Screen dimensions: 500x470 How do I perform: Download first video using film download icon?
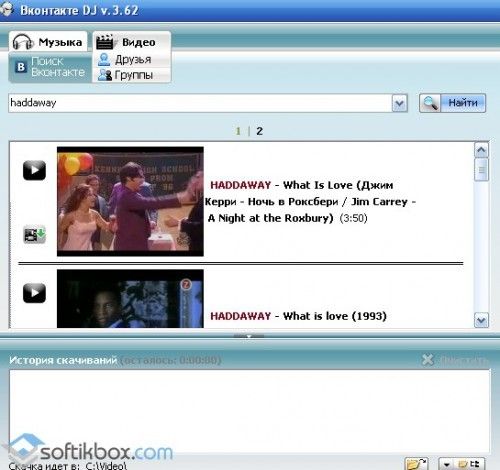tap(34, 234)
